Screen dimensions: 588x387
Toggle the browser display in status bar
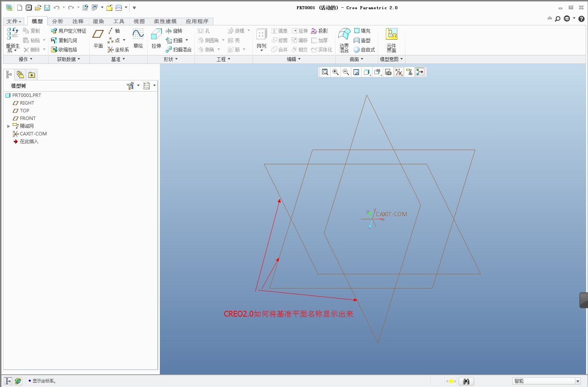click(x=18, y=381)
